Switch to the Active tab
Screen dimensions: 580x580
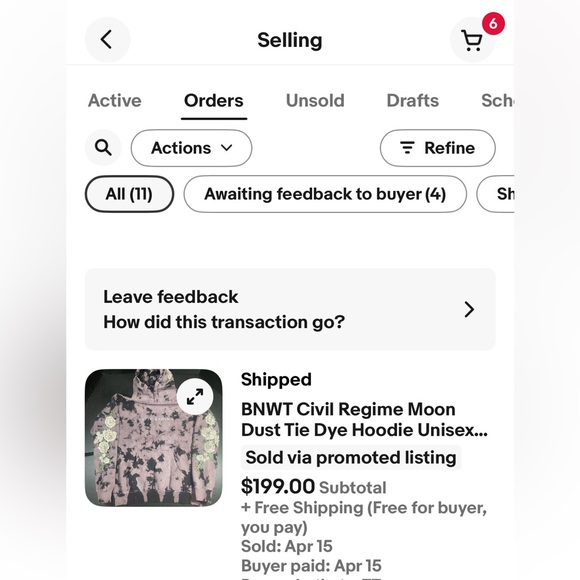point(115,101)
